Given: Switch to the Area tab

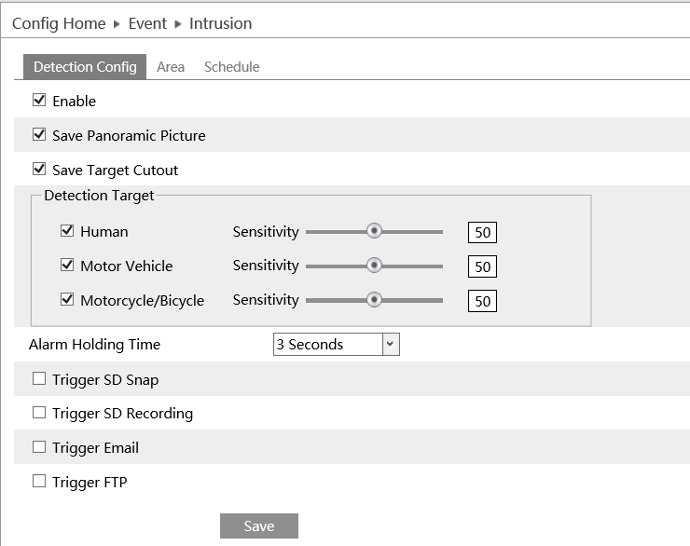Looking at the screenshot, I should 170,67.
